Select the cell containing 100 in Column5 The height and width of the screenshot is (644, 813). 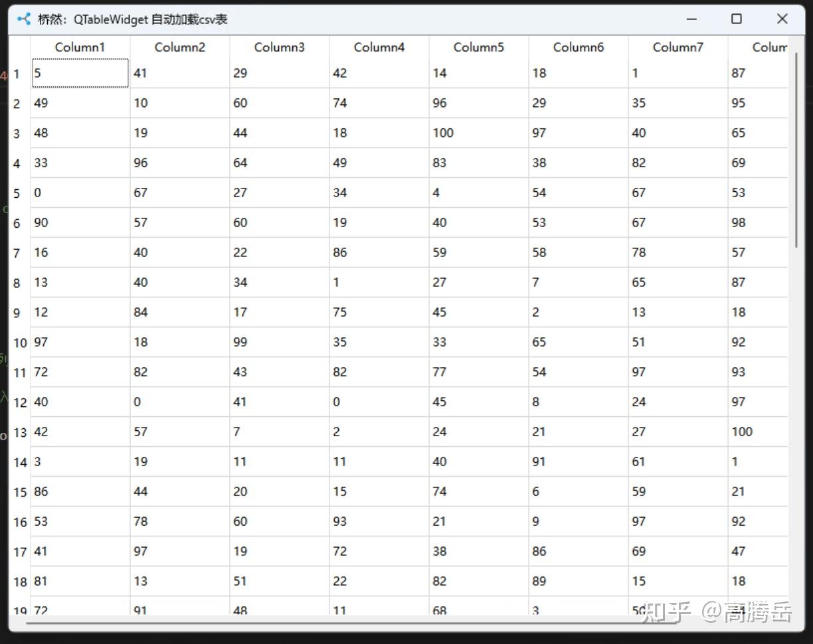pos(478,133)
